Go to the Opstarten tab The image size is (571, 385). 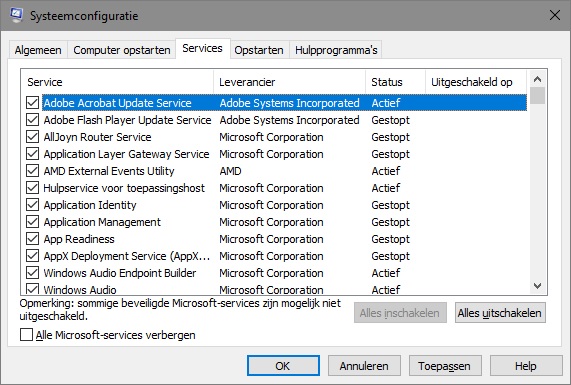259,50
